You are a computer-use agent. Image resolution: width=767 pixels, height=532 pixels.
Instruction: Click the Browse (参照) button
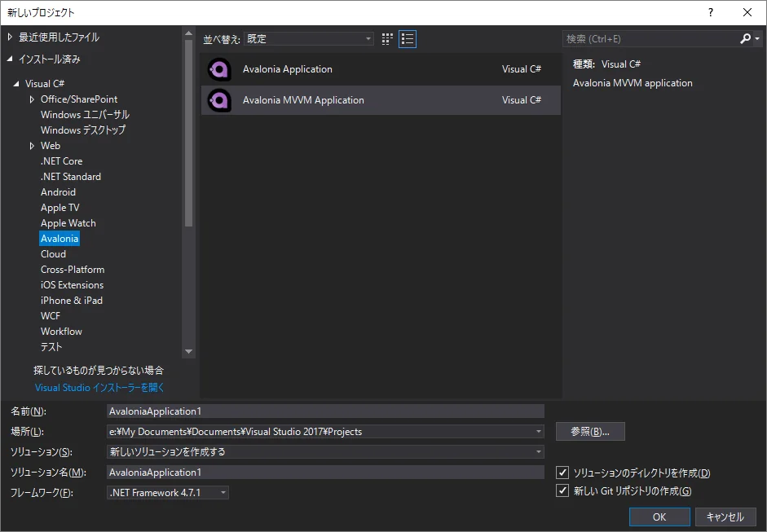(590, 431)
